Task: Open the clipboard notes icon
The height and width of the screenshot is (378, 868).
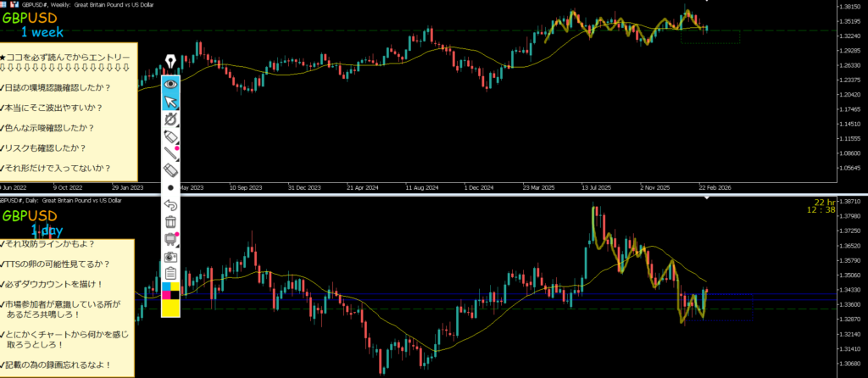Action: pyautogui.click(x=170, y=274)
